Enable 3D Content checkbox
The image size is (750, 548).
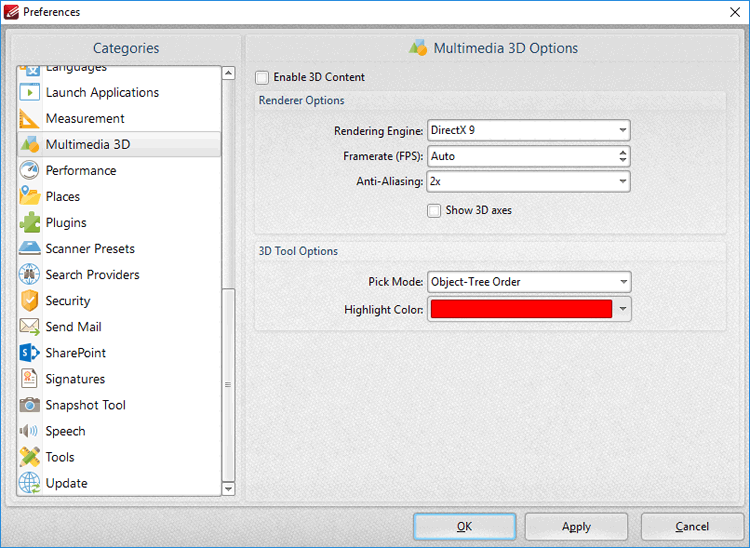262,77
